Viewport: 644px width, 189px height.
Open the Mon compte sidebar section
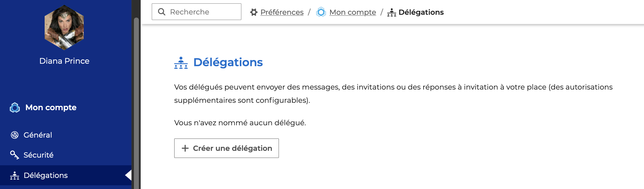(x=51, y=107)
